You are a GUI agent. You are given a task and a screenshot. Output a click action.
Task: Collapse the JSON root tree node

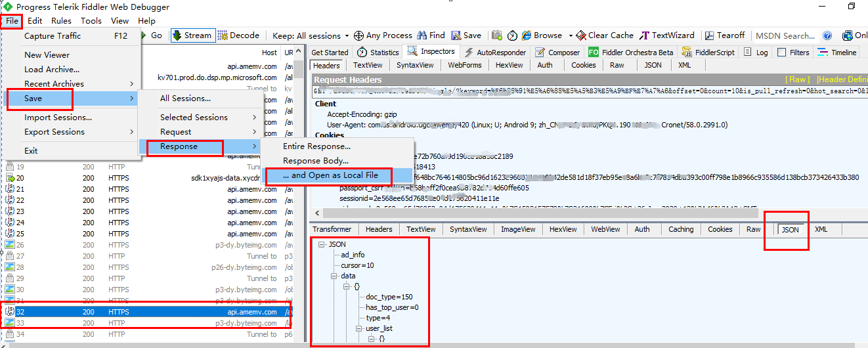(x=321, y=244)
